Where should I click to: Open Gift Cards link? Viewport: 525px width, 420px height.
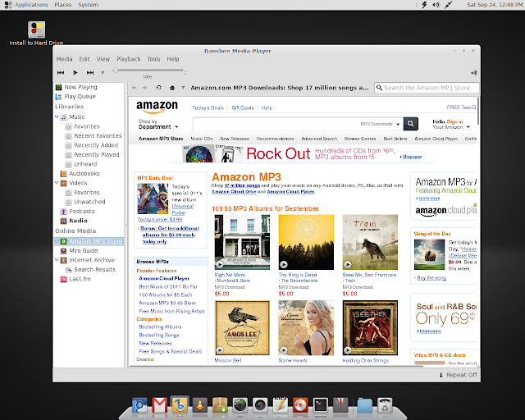[x=243, y=107]
